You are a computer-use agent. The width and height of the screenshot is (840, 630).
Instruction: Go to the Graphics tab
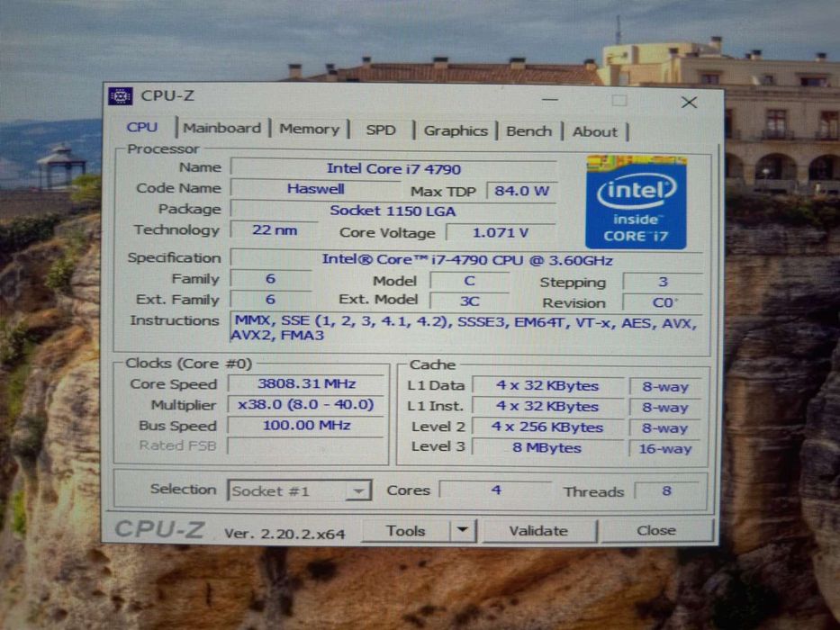pos(456,130)
